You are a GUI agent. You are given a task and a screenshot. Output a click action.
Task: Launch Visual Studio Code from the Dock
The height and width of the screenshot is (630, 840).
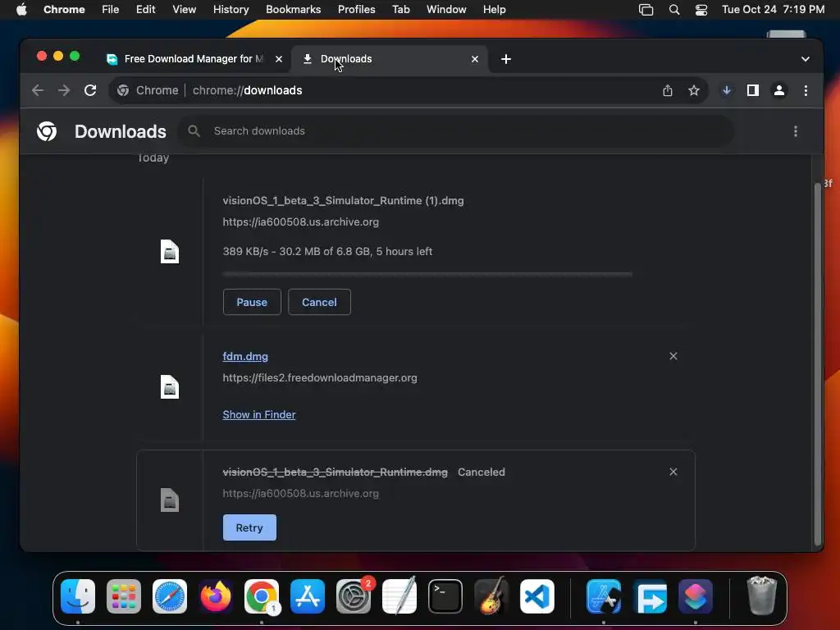click(x=537, y=596)
